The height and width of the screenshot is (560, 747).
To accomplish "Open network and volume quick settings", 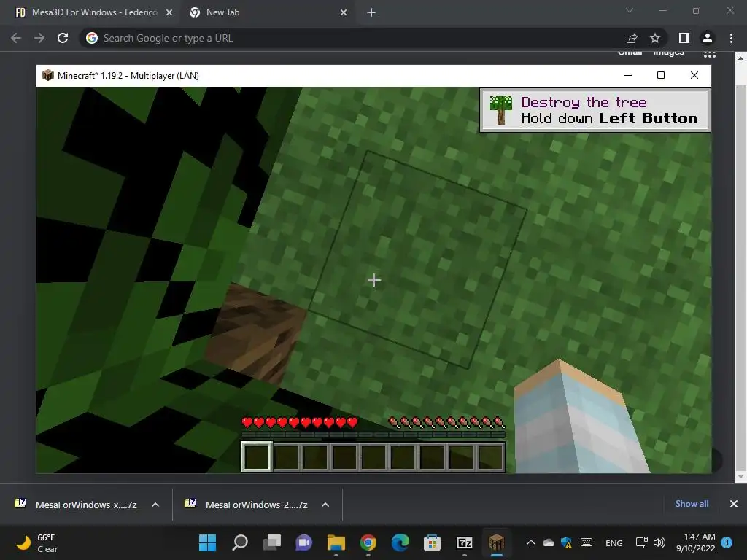I will point(651,542).
